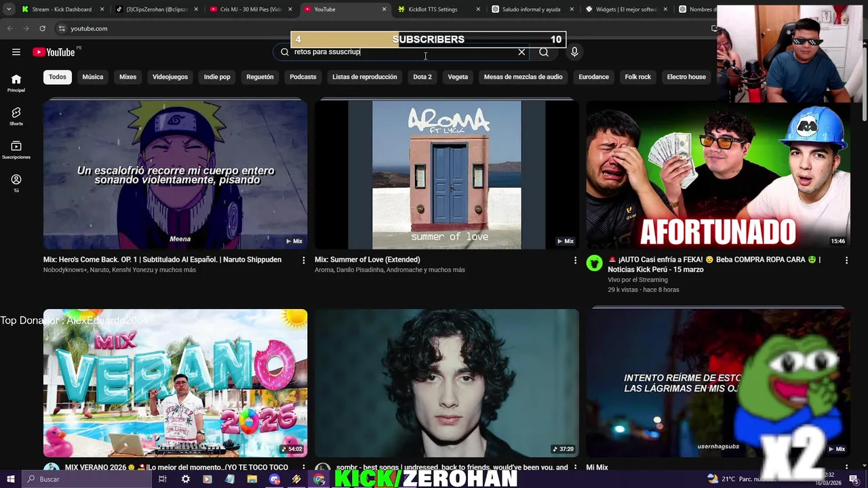The height and width of the screenshot is (488, 868).
Task: Select the Podcasts filter chip
Action: 303,77
